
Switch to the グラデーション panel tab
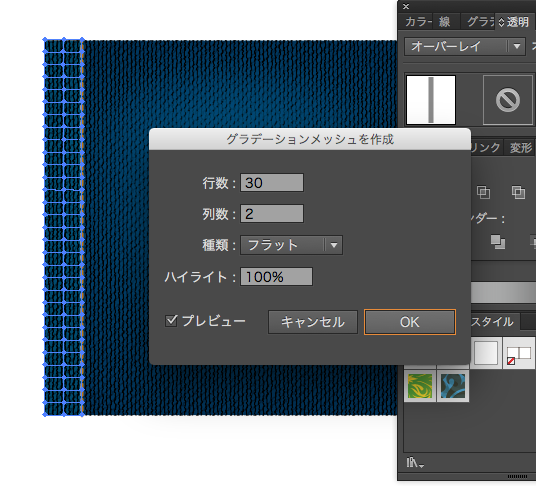[x=479, y=22]
